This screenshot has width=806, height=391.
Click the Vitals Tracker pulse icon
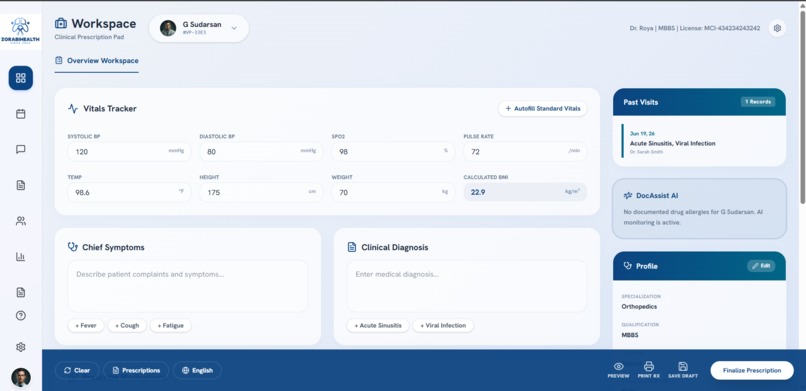coord(73,109)
